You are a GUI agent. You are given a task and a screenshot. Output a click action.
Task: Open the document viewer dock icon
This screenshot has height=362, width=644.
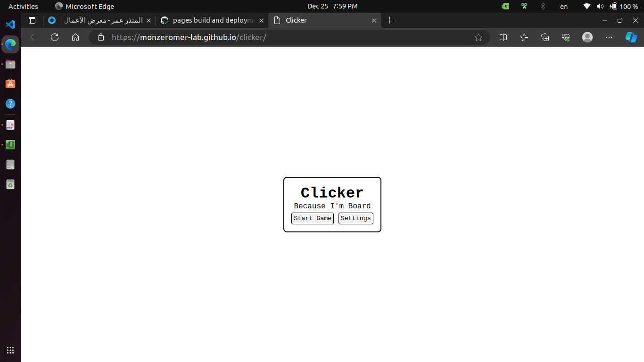(10, 125)
